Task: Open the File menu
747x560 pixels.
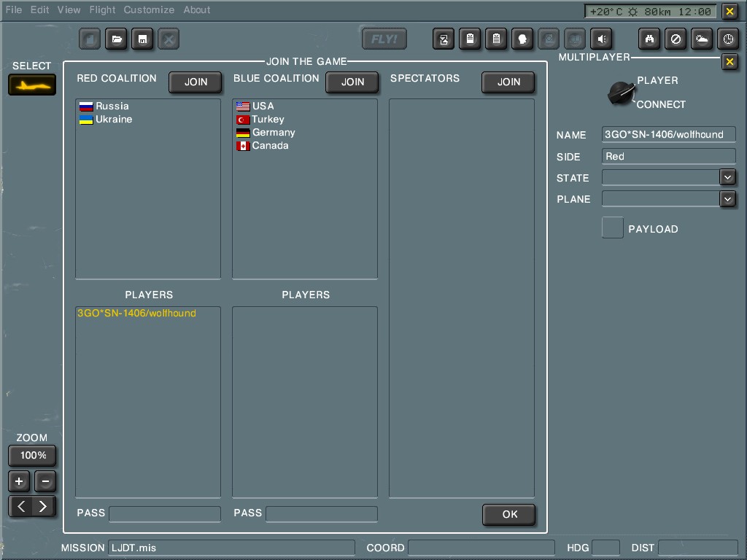Action: tap(14, 9)
